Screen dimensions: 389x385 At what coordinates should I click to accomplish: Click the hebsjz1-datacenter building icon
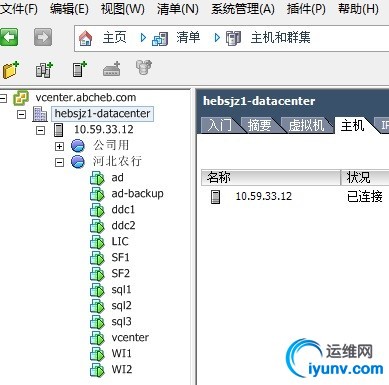point(40,114)
